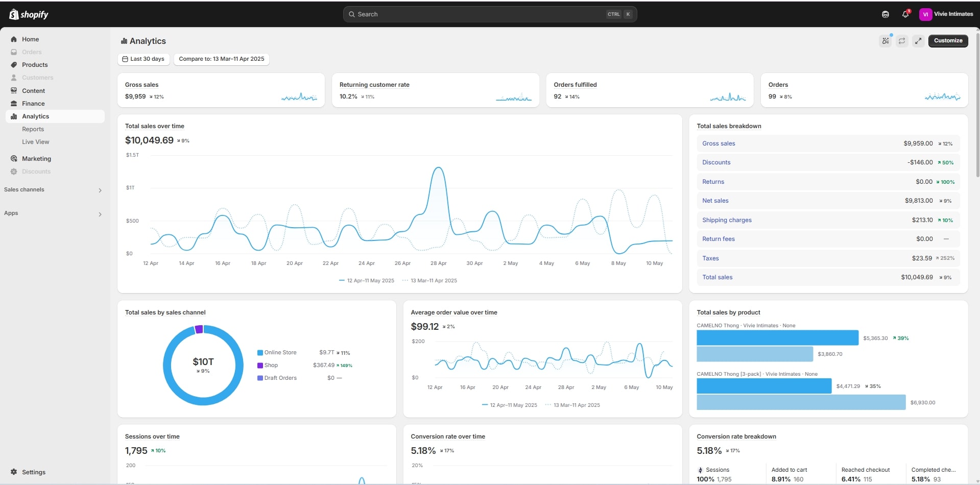The image size is (980, 485).
Task: Click the Settings gear in sidebar
Action: [x=14, y=472]
